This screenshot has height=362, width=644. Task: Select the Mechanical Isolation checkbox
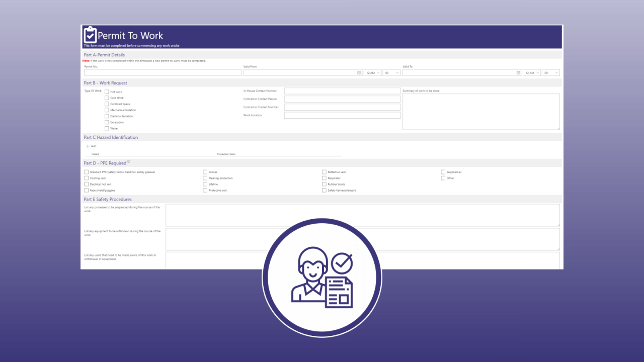107,110
